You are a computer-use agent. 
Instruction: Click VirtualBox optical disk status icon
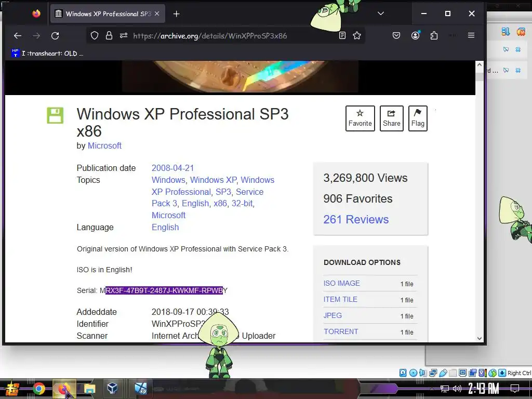[x=413, y=373]
